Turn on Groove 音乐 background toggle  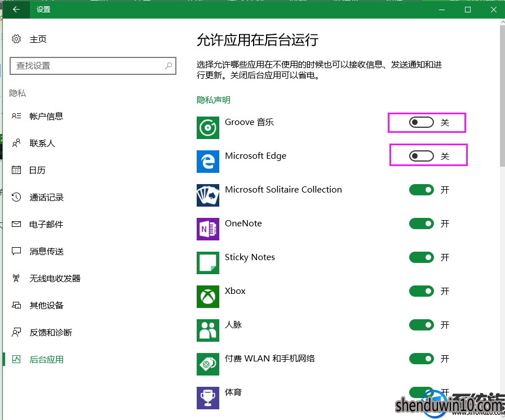pos(421,122)
